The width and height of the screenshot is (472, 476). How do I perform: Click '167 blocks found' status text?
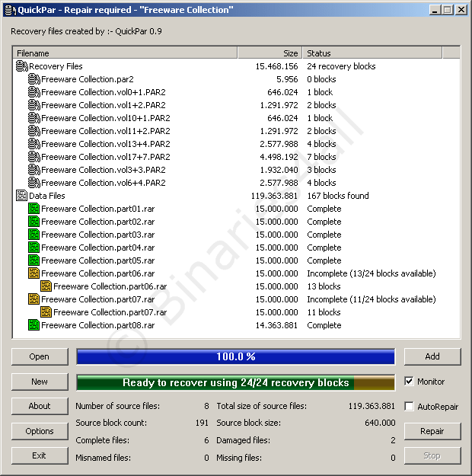pos(338,196)
